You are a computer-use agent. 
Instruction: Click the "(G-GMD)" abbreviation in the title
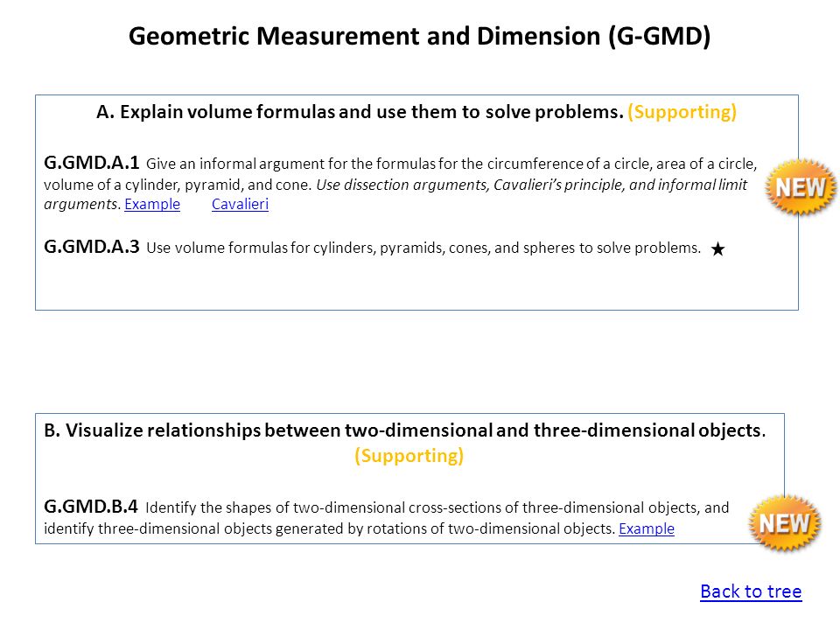point(660,37)
